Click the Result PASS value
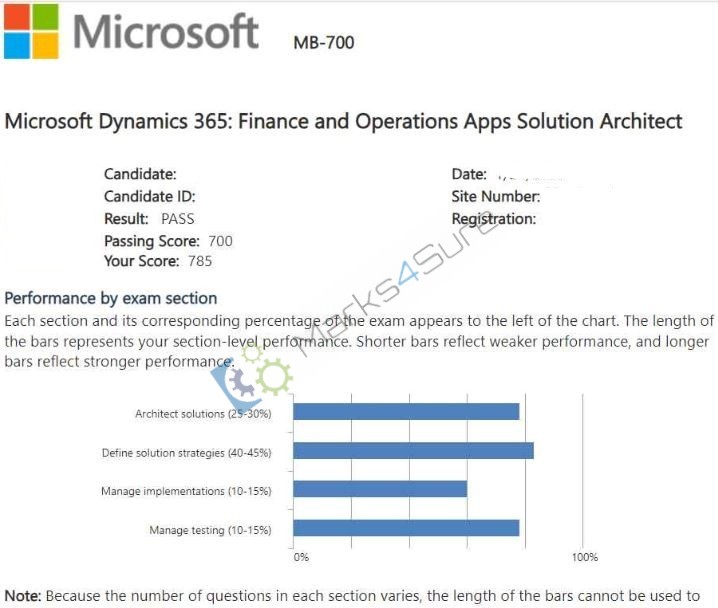718x608 pixels. click(x=178, y=219)
